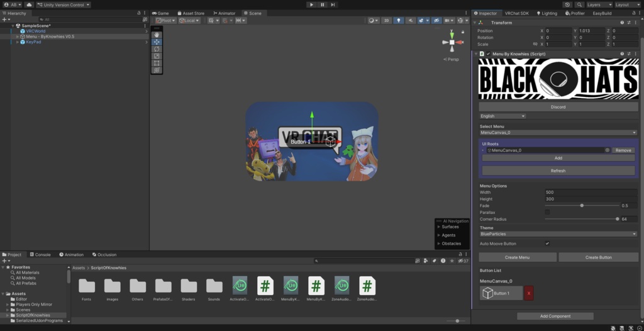Switch to the Game tab
644x331 pixels.
click(x=160, y=13)
